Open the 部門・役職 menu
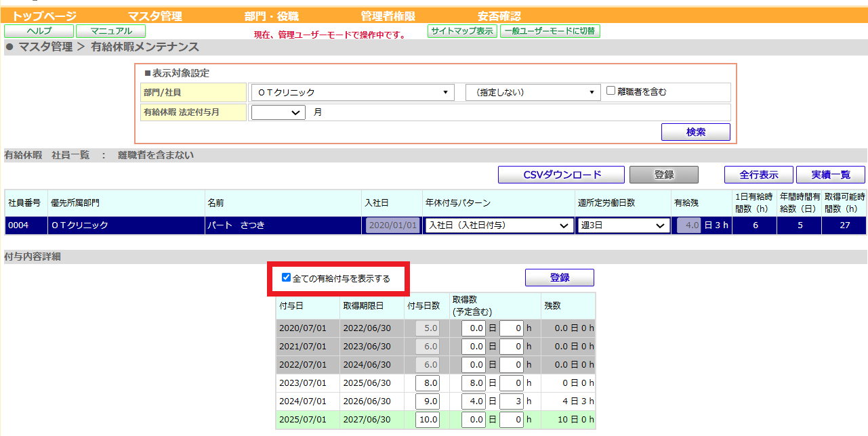The image size is (868, 436). click(271, 16)
